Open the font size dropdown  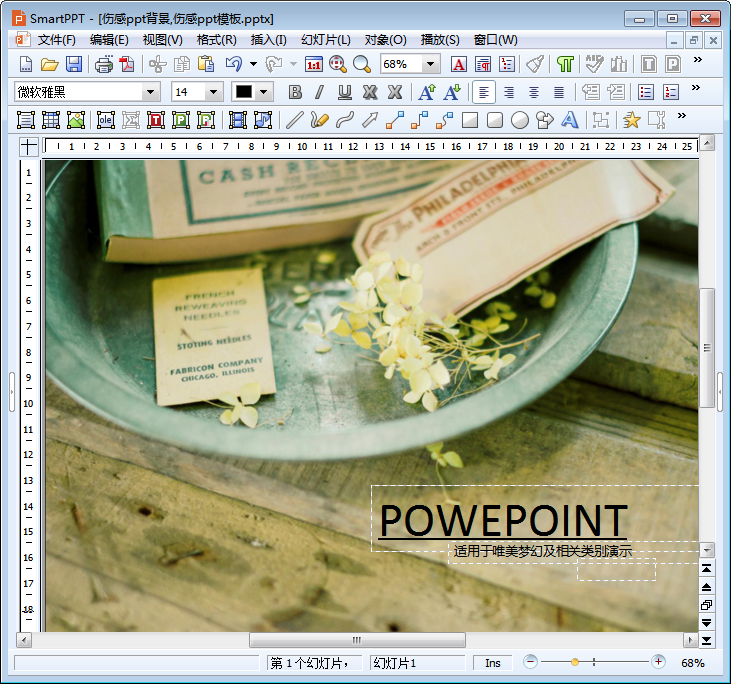coord(213,92)
